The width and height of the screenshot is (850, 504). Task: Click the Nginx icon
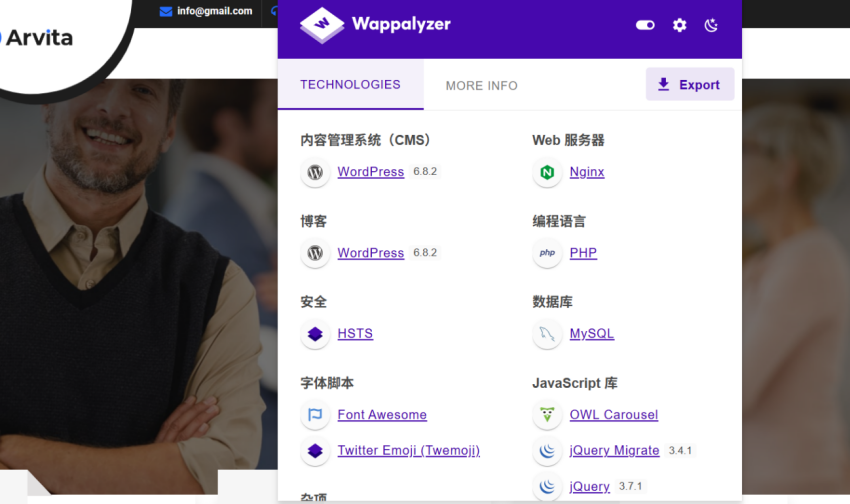(547, 172)
